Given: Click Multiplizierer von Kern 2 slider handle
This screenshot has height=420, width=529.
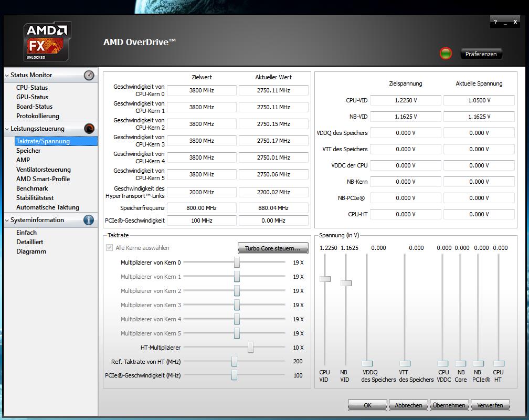Looking at the screenshot, I should point(237,291).
